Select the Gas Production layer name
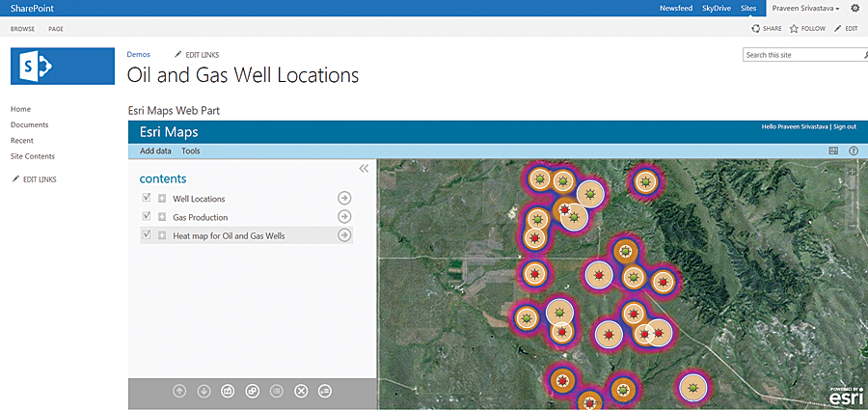This screenshot has height=411, width=868. point(201,217)
